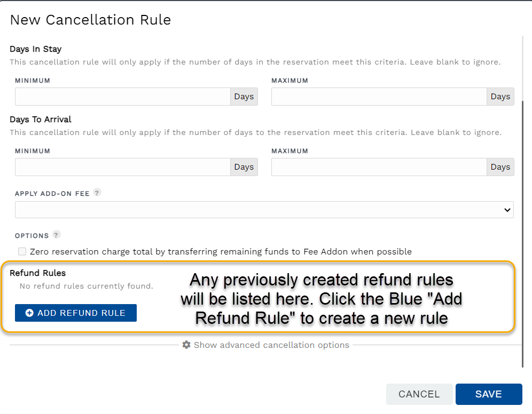532x414 pixels.
Task: Click the gear icon near advanced cancellation options
Action: (186, 345)
